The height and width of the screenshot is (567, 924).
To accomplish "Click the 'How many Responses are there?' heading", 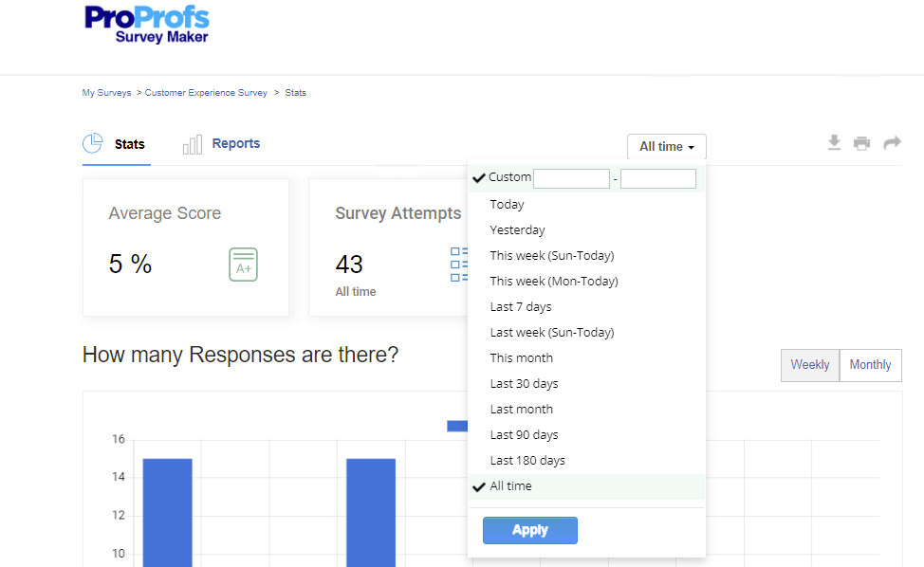I will 240,355.
